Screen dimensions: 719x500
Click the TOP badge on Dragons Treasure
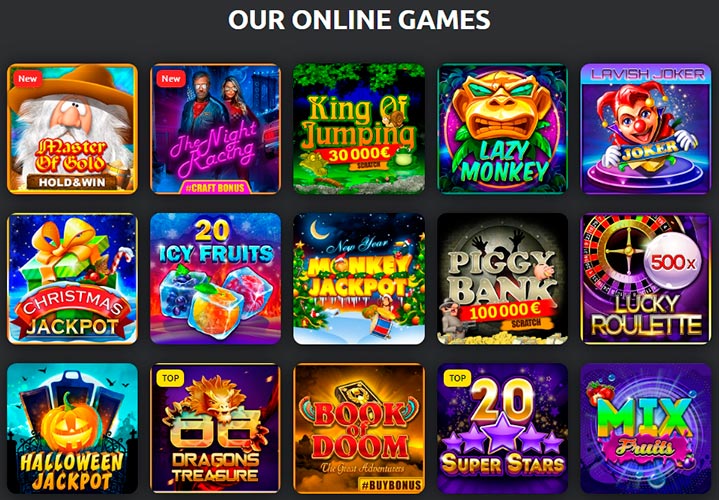pyautogui.click(x=170, y=378)
